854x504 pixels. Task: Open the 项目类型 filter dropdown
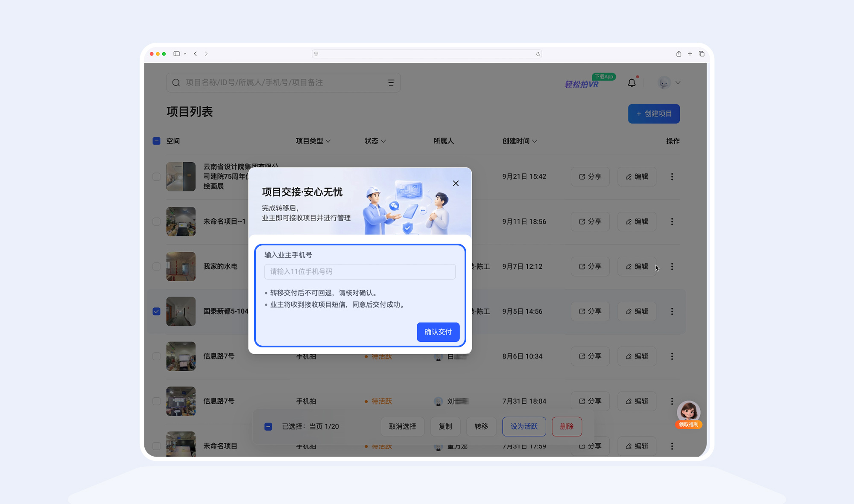click(313, 141)
